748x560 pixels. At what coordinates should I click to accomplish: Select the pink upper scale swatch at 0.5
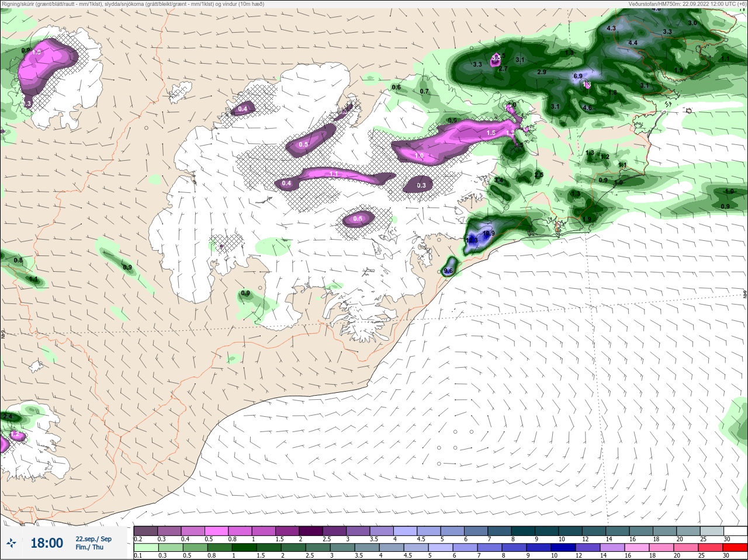point(217,531)
